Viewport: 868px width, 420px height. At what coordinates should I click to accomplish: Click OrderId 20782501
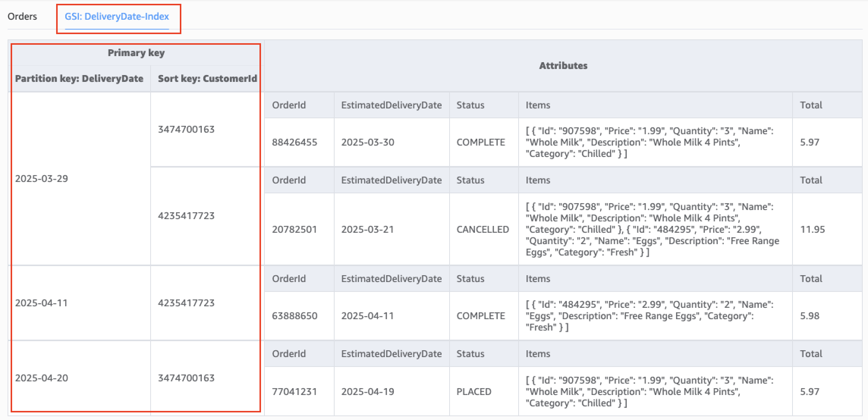pyautogui.click(x=295, y=229)
